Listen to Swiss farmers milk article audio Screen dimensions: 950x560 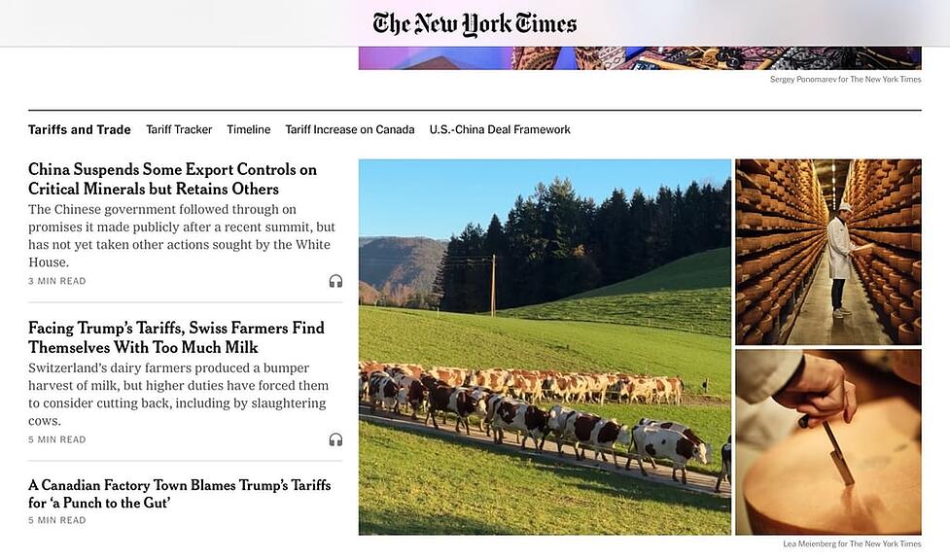[335, 439]
